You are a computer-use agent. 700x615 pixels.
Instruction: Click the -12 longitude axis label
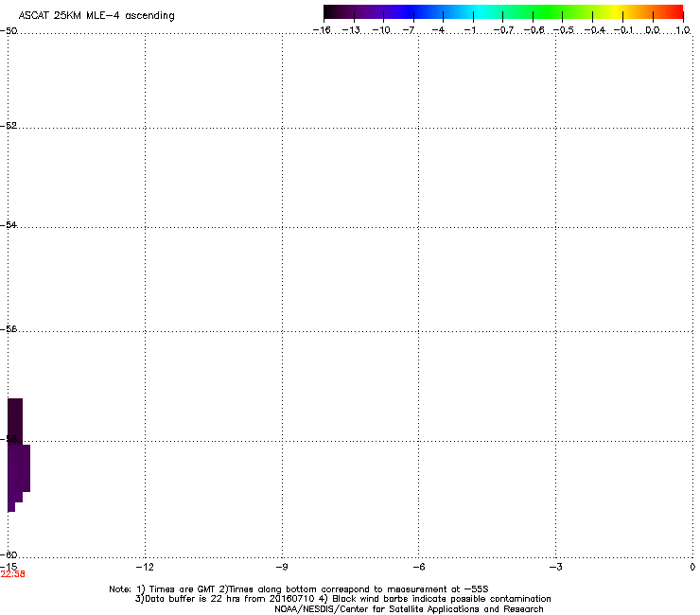click(x=145, y=567)
